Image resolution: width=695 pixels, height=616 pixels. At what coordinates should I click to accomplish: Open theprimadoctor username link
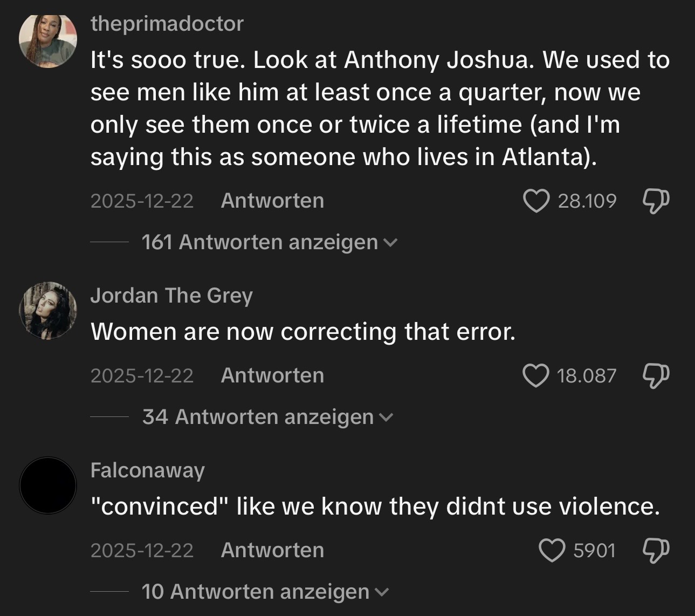pos(167,24)
